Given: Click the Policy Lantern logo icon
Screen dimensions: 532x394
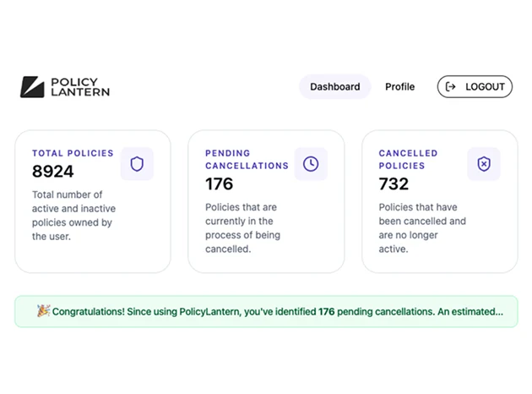Looking at the screenshot, I should 32,87.
